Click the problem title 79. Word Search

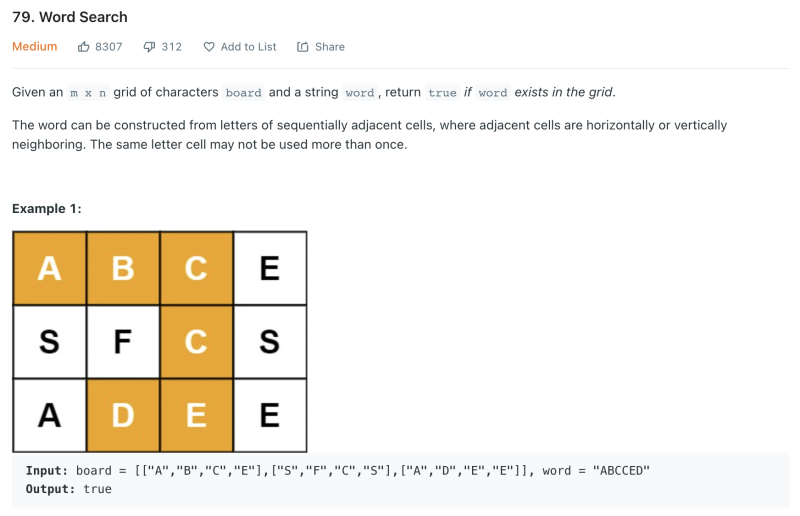[x=70, y=17]
